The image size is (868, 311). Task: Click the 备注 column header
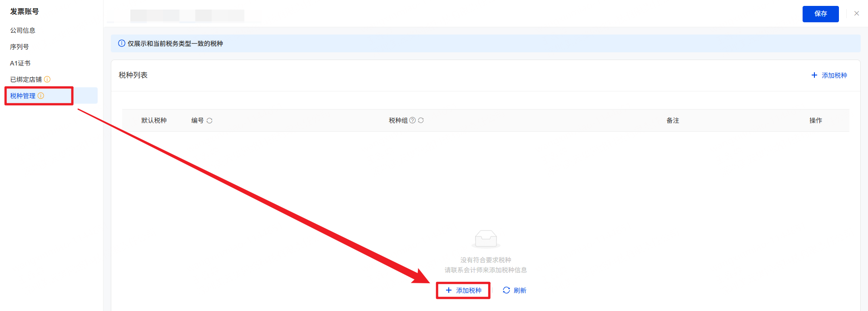coord(673,120)
